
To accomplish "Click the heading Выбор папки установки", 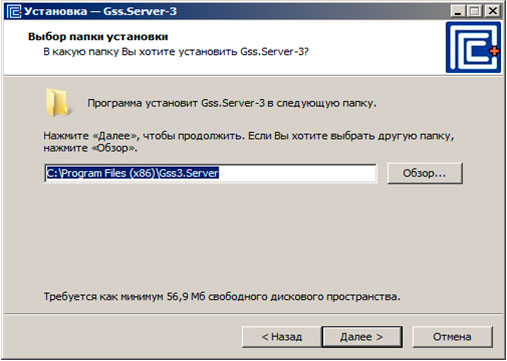I will (x=98, y=36).
